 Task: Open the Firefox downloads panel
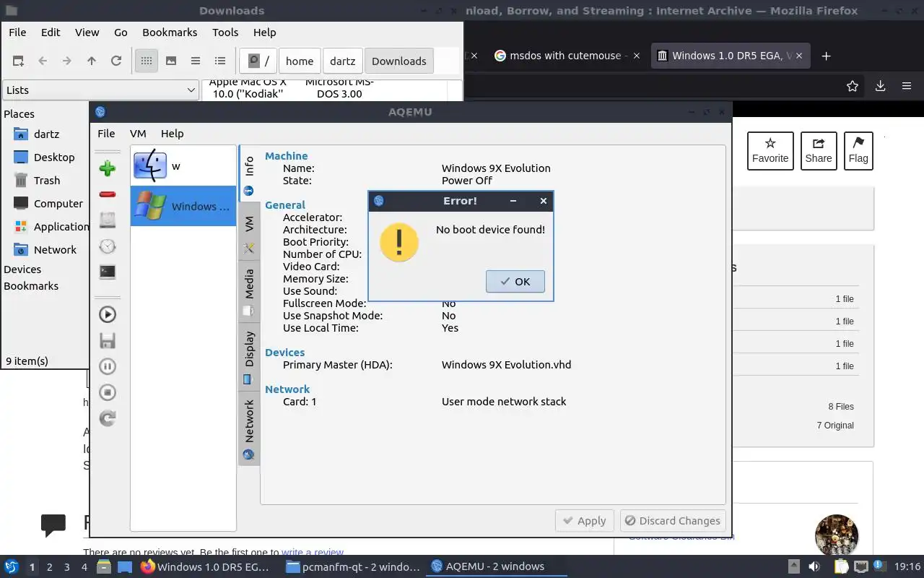[x=880, y=86]
